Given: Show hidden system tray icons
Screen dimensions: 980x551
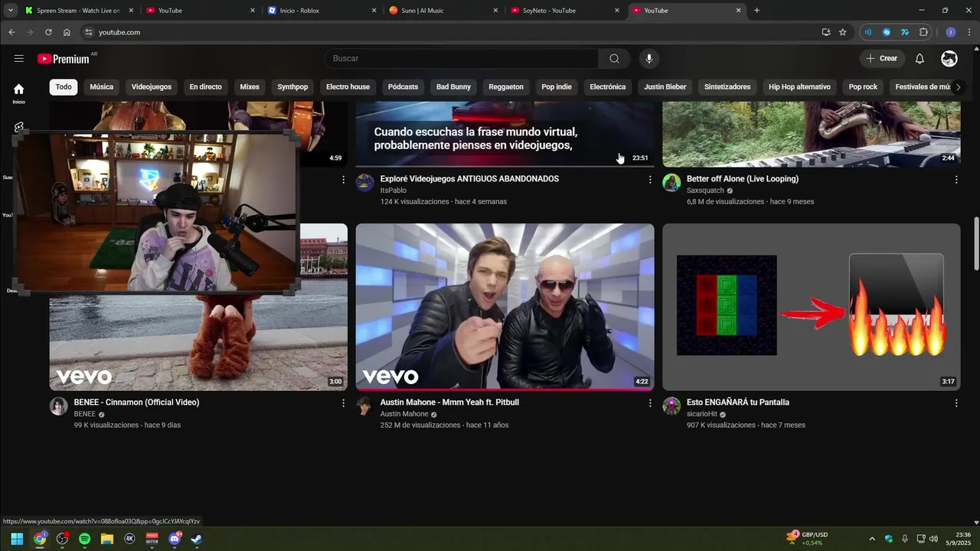Looking at the screenshot, I should pos(872,539).
